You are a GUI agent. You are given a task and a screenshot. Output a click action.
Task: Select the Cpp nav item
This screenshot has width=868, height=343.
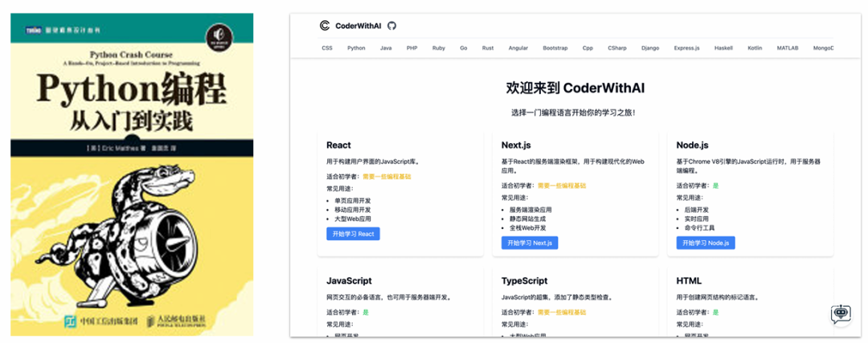pyautogui.click(x=588, y=48)
